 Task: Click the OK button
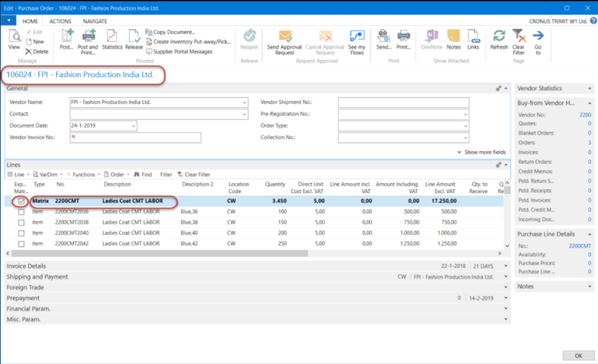579,356
